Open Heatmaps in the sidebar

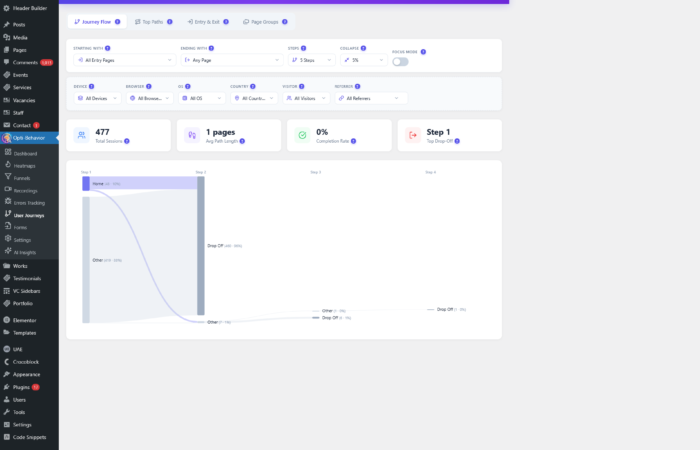point(25,166)
